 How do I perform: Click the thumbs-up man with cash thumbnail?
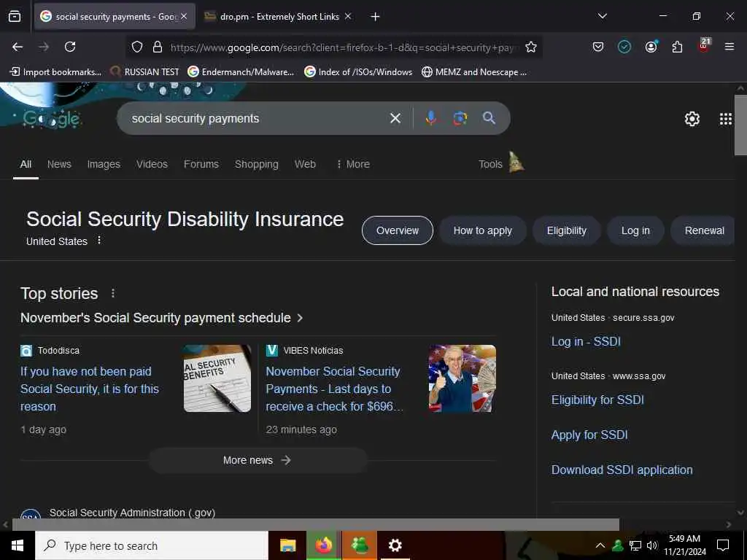(x=462, y=378)
